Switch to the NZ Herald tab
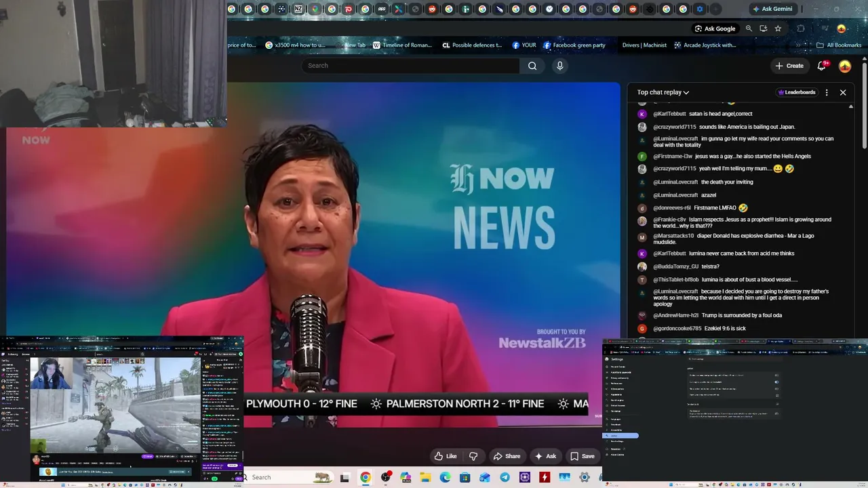868x488 pixels. 298,9
